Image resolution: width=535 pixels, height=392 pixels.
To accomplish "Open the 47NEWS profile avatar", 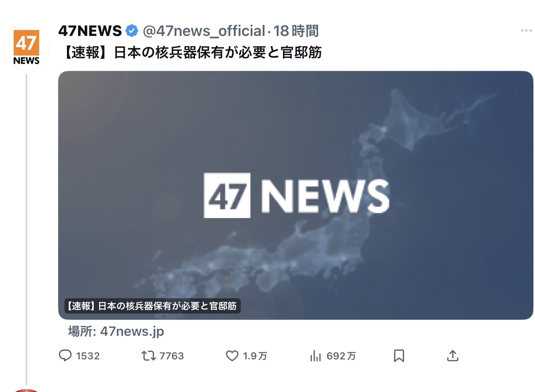I will (x=26, y=47).
